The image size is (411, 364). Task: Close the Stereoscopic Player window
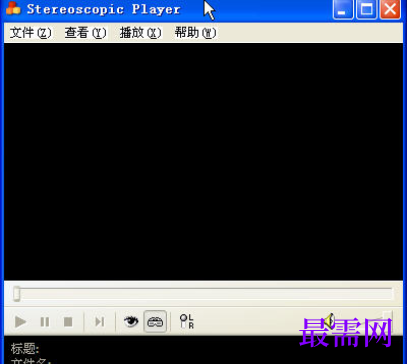(x=390, y=9)
